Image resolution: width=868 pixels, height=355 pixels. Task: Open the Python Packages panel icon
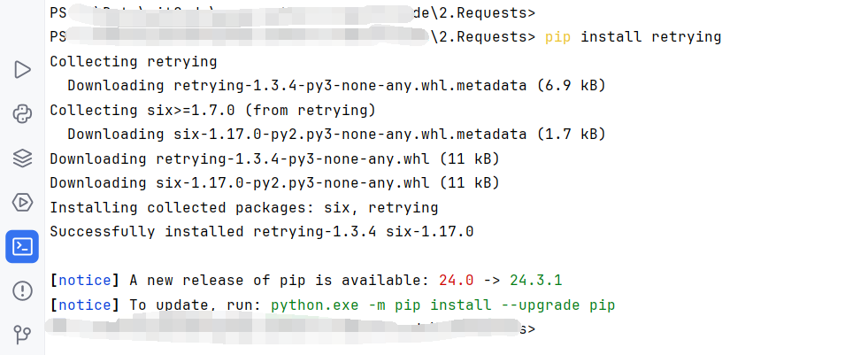click(22, 158)
